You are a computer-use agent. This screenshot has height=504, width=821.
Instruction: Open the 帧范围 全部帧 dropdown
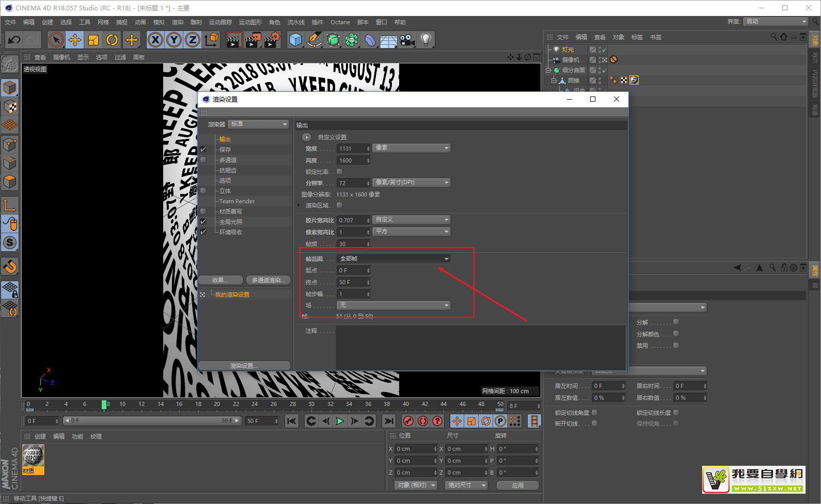(x=394, y=258)
